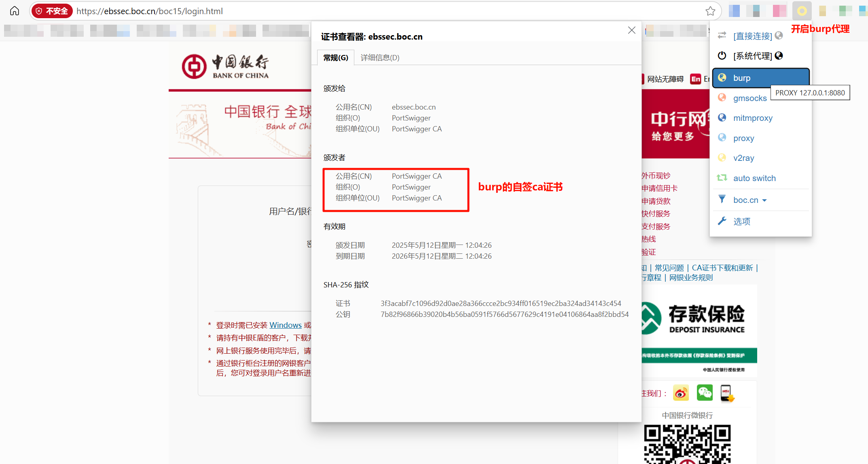868x464 pixels.
Task: Open the 详细信息(D) certificate tab
Action: coord(380,58)
